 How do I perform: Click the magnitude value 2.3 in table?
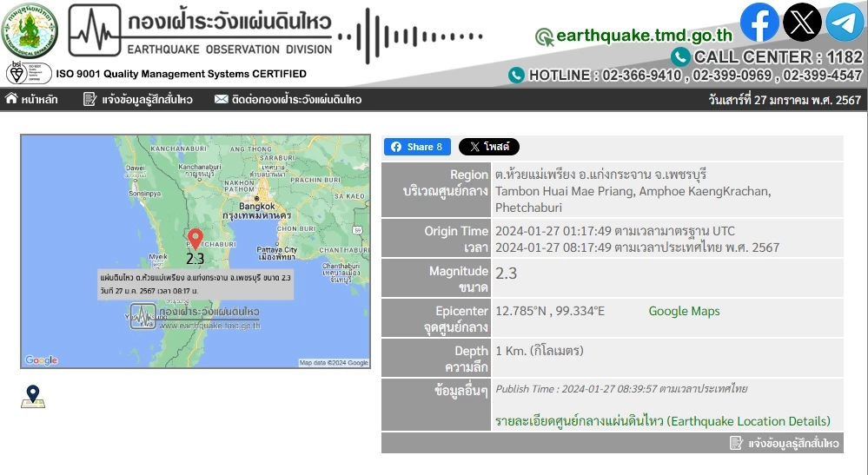(x=506, y=274)
